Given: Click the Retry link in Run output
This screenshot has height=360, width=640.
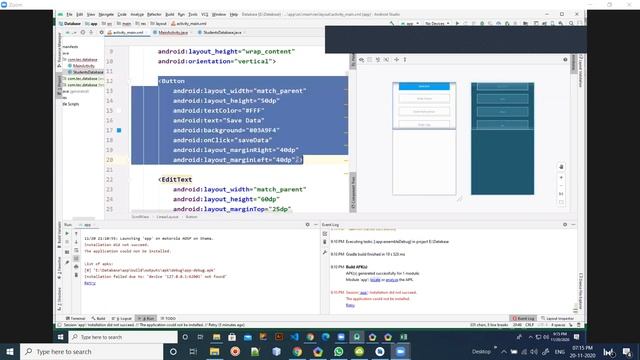Looking at the screenshot, I should (90, 283).
